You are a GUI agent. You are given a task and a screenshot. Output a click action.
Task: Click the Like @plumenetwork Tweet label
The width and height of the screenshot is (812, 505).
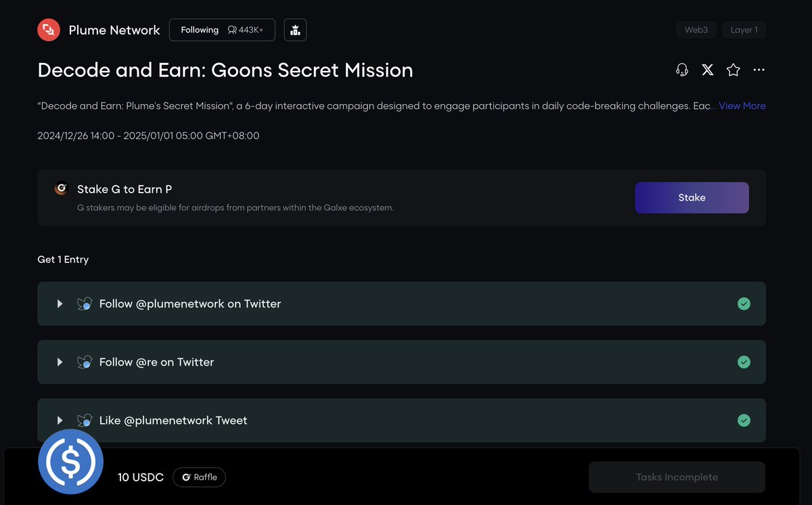point(173,420)
